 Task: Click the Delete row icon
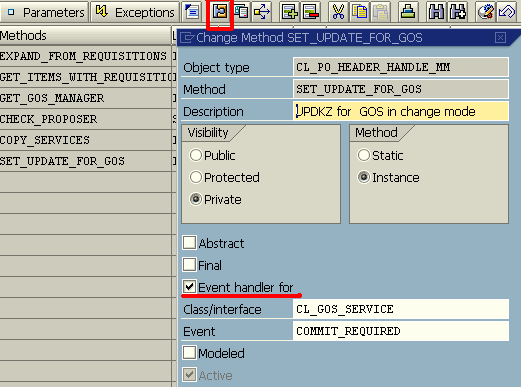click(x=310, y=12)
